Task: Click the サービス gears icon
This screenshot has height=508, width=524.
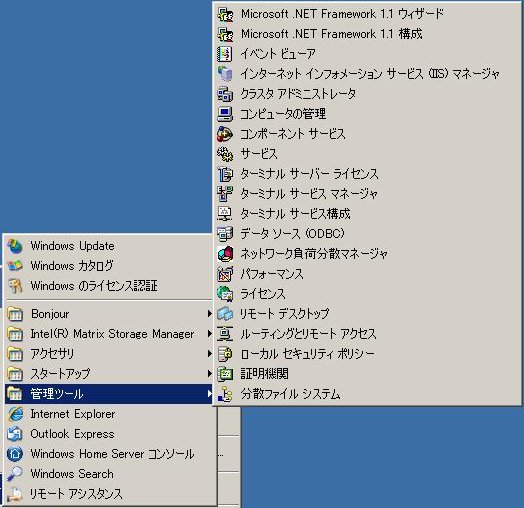Action: (225, 154)
